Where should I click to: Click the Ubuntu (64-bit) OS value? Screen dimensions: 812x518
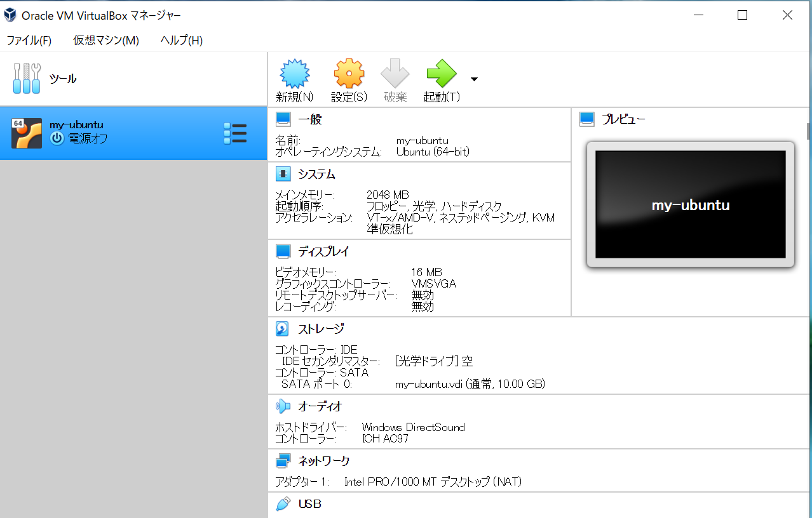tap(433, 152)
